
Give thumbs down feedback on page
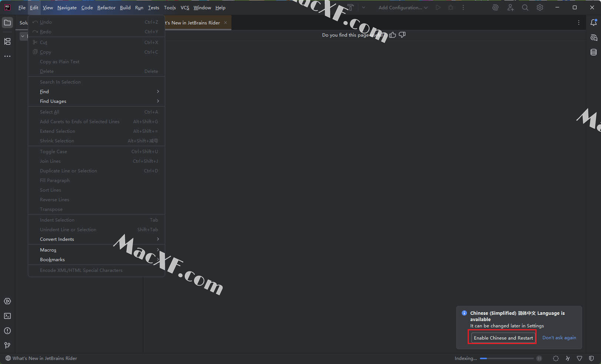[402, 35]
